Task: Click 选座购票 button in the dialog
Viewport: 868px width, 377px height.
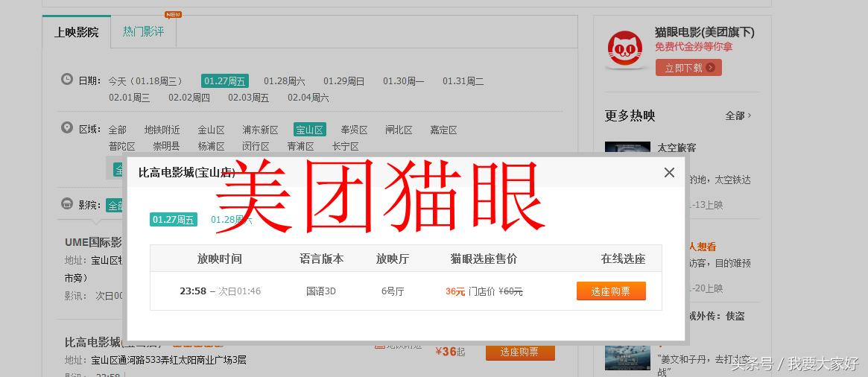Action: [611, 291]
